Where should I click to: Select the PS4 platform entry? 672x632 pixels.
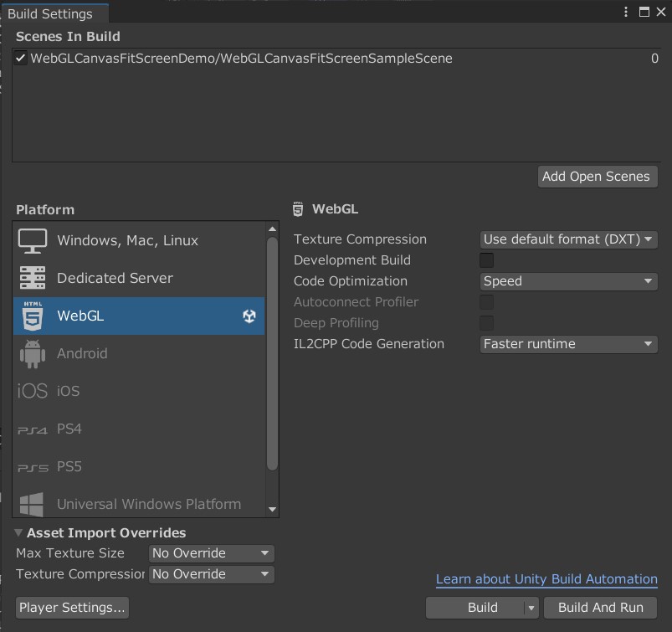coord(139,429)
